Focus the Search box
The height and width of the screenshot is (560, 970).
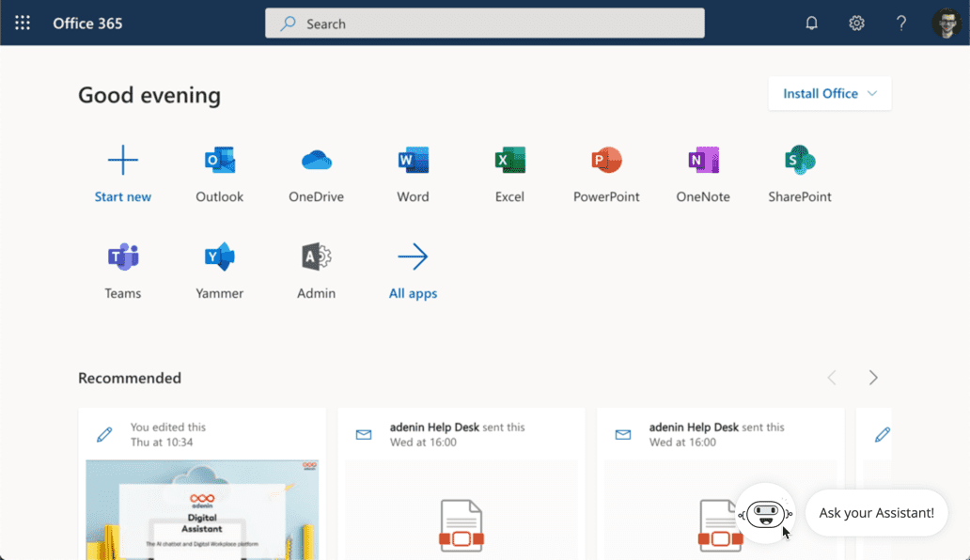coord(484,23)
